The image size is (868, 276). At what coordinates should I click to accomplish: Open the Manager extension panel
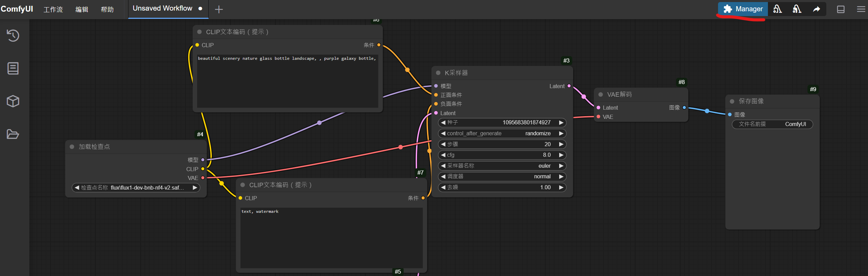[743, 9]
